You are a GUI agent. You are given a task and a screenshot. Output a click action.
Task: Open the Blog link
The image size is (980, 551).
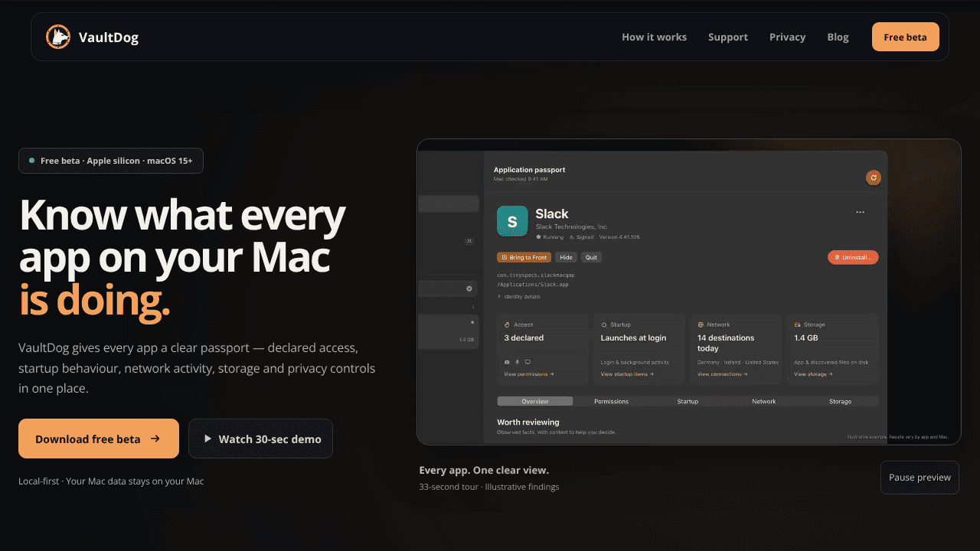838,37
